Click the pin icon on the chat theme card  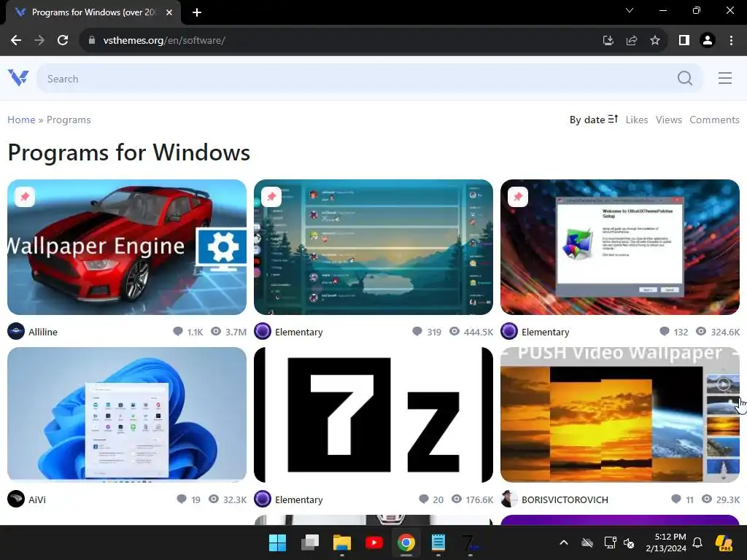click(x=271, y=197)
